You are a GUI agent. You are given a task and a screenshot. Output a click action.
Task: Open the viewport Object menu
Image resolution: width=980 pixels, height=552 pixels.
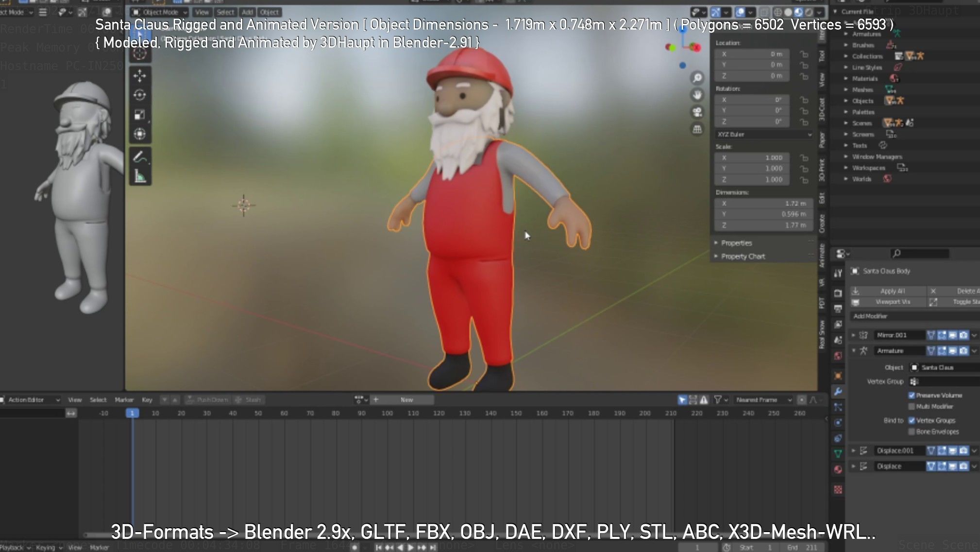pos(269,12)
